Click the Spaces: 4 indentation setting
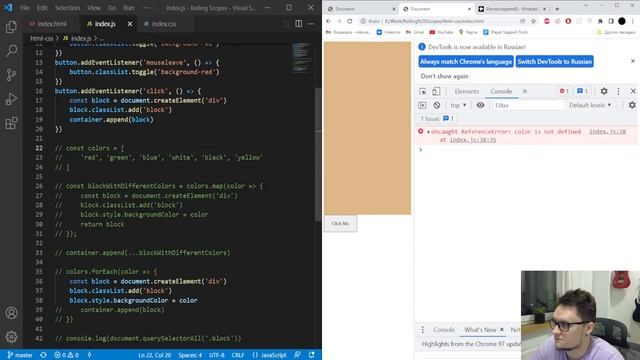 click(x=190, y=355)
